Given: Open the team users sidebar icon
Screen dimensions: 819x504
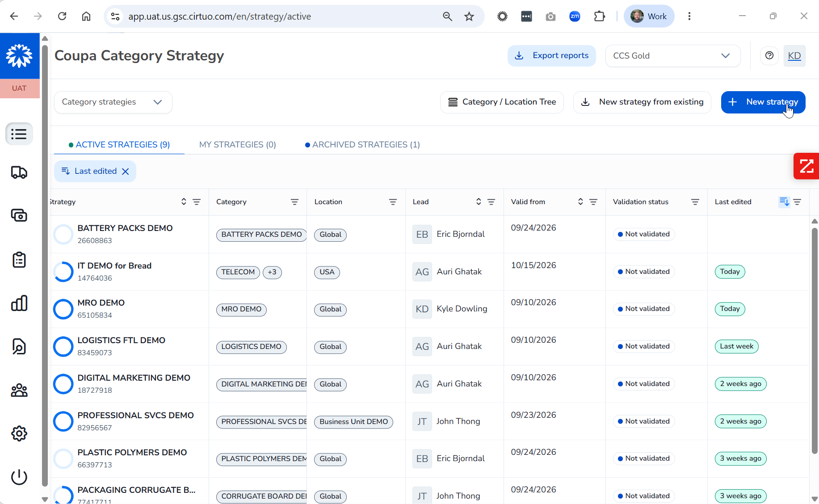Looking at the screenshot, I should point(19,391).
